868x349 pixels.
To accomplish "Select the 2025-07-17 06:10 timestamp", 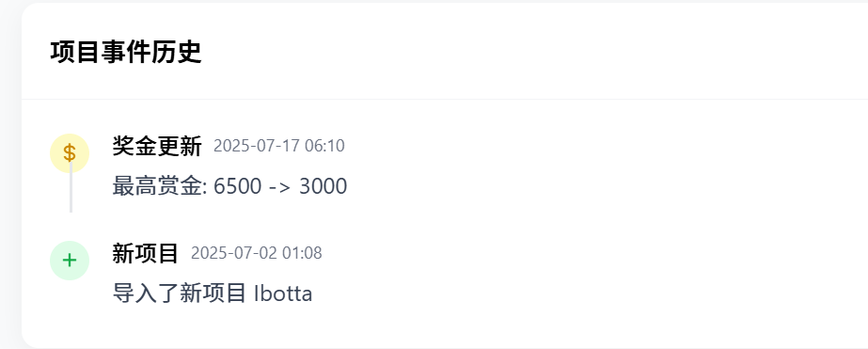I will pos(279,146).
